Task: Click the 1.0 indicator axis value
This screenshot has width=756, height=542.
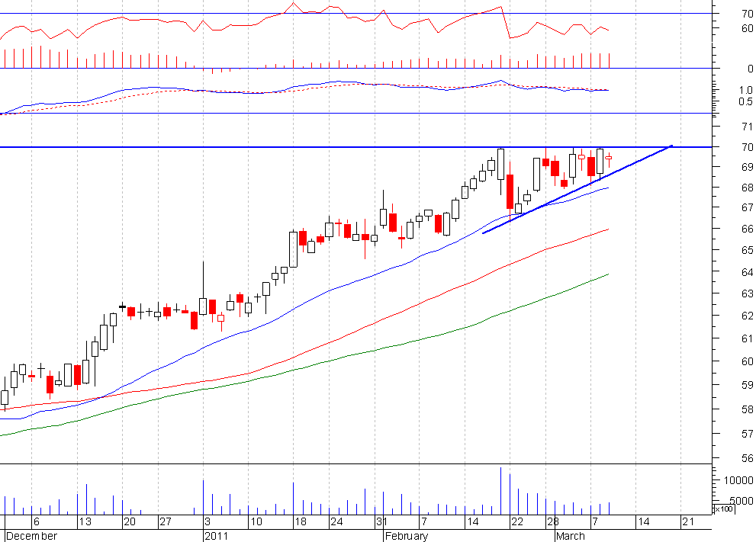Action: click(x=745, y=90)
